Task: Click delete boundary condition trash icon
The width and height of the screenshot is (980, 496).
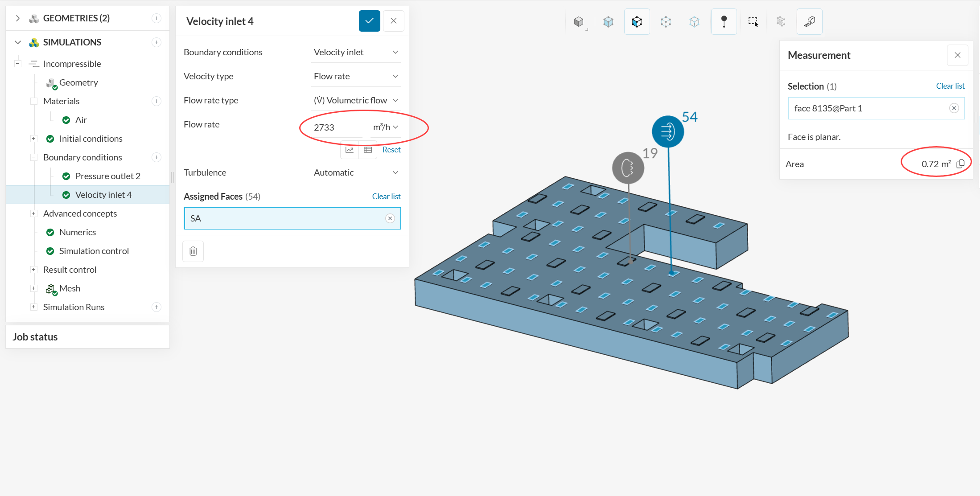Action: coord(193,251)
